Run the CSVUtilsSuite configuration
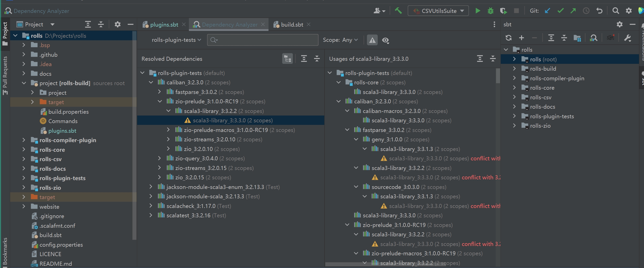The width and height of the screenshot is (644, 268). [x=478, y=11]
